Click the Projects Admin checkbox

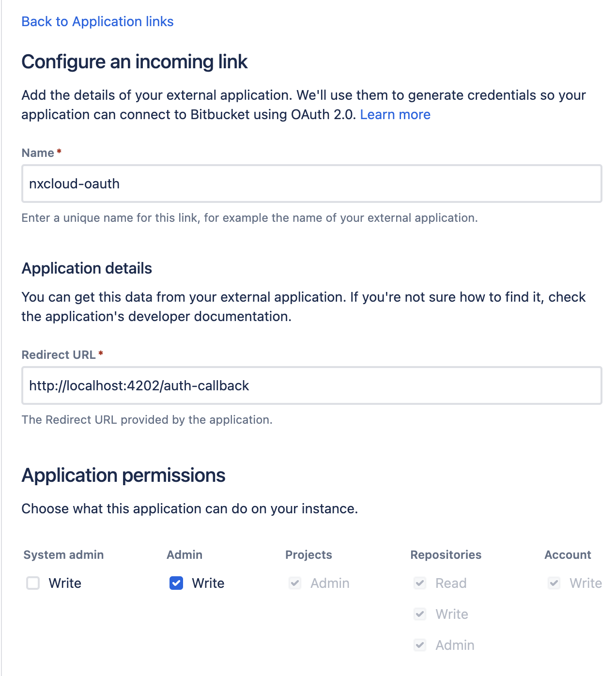point(295,583)
